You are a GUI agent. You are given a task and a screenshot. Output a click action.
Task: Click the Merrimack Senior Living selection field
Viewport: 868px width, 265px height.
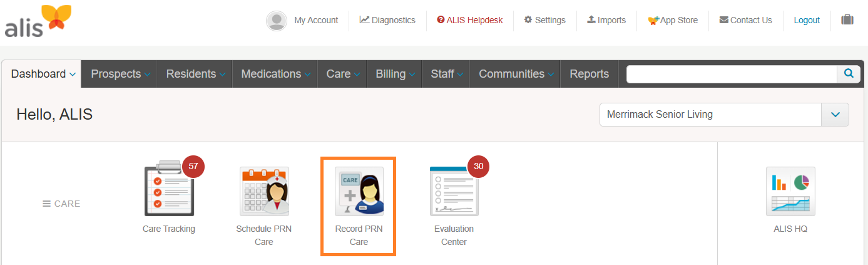pyautogui.click(x=710, y=115)
